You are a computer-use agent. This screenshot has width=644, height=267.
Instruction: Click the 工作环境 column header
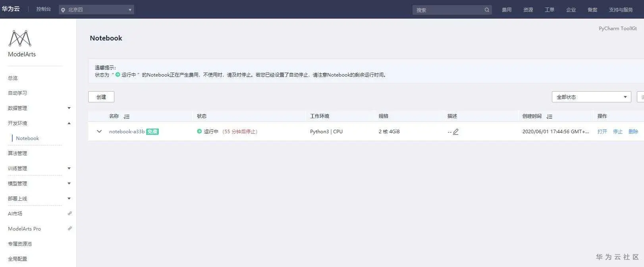320,116
